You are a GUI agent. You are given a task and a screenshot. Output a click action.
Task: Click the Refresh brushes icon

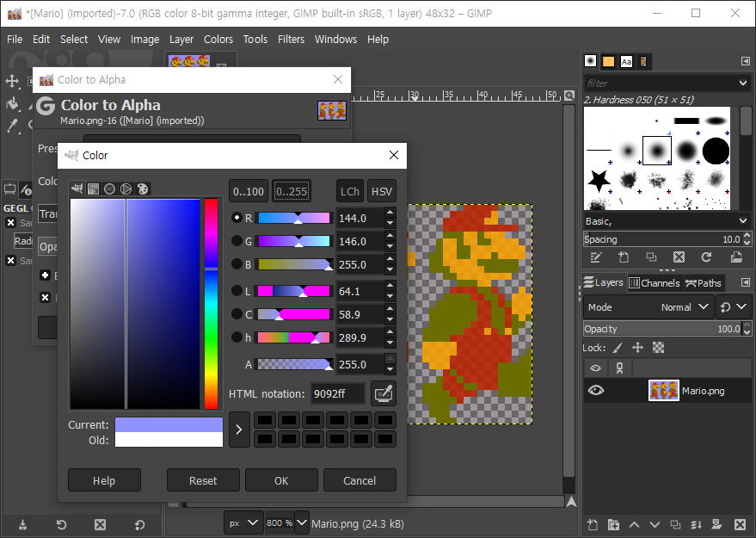[706, 257]
